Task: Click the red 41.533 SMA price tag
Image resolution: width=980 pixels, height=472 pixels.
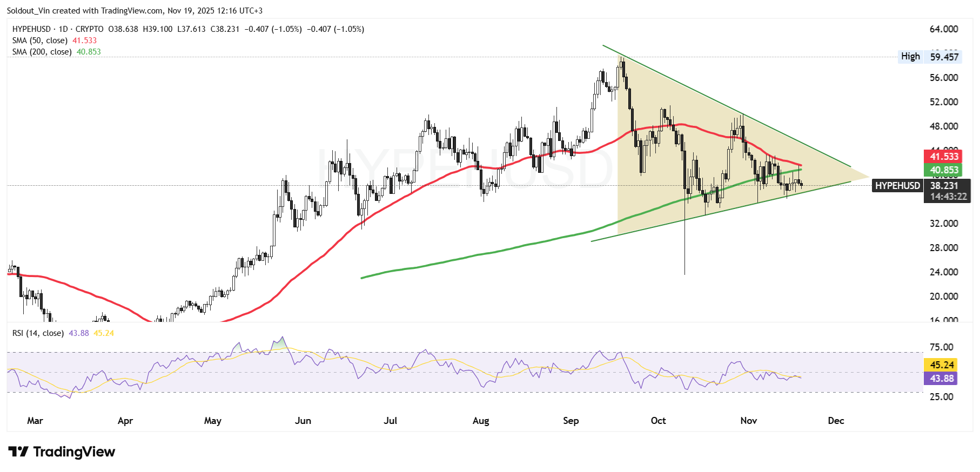Action: 944,157
